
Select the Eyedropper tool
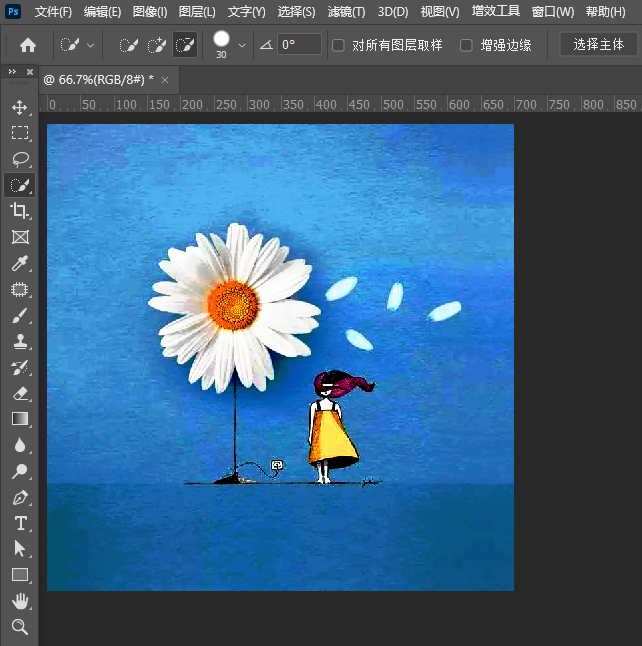(20, 263)
